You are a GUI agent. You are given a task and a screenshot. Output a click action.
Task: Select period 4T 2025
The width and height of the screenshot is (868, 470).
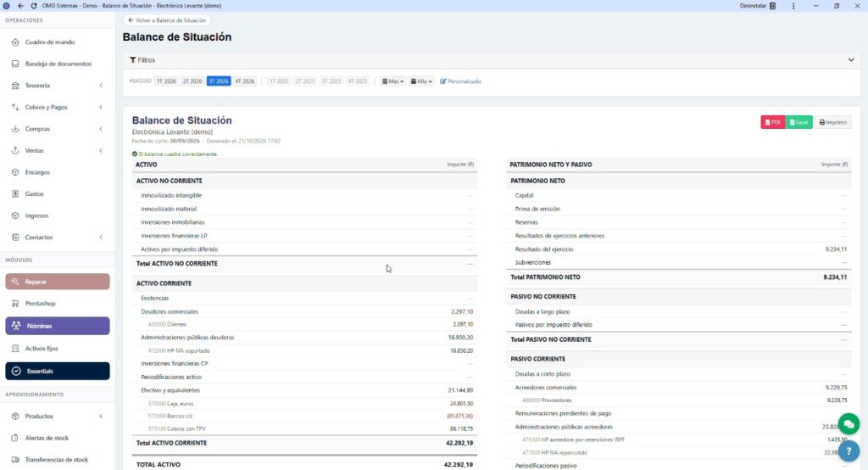point(358,81)
